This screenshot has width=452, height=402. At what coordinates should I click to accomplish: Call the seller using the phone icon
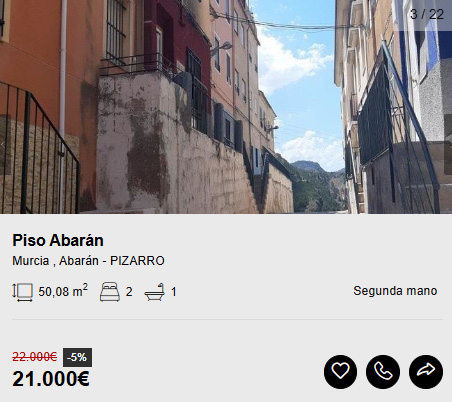pos(383,371)
